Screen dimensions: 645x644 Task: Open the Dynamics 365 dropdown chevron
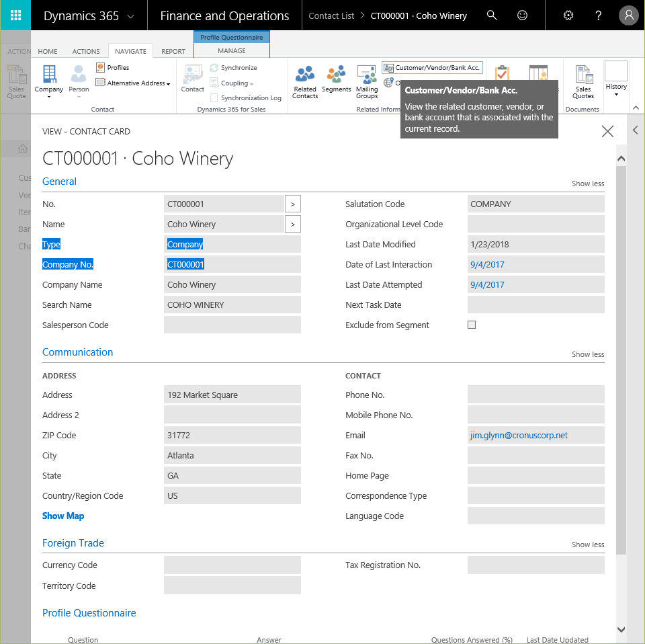click(130, 16)
